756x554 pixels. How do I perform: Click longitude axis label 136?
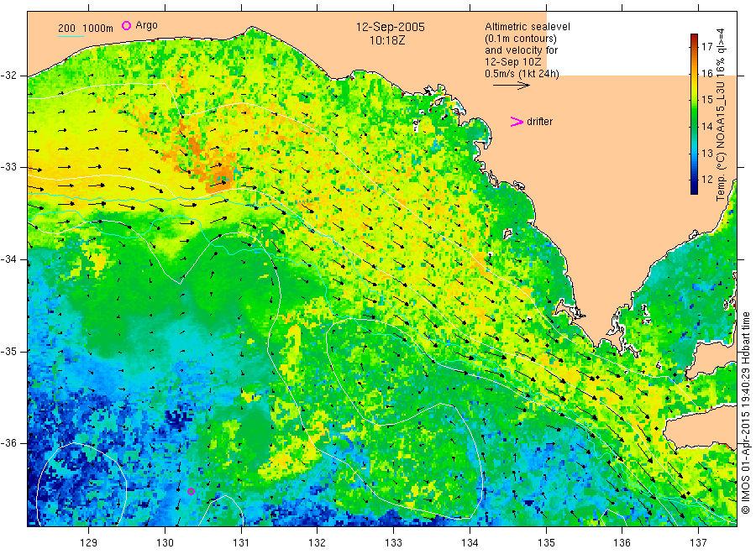click(622, 543)
